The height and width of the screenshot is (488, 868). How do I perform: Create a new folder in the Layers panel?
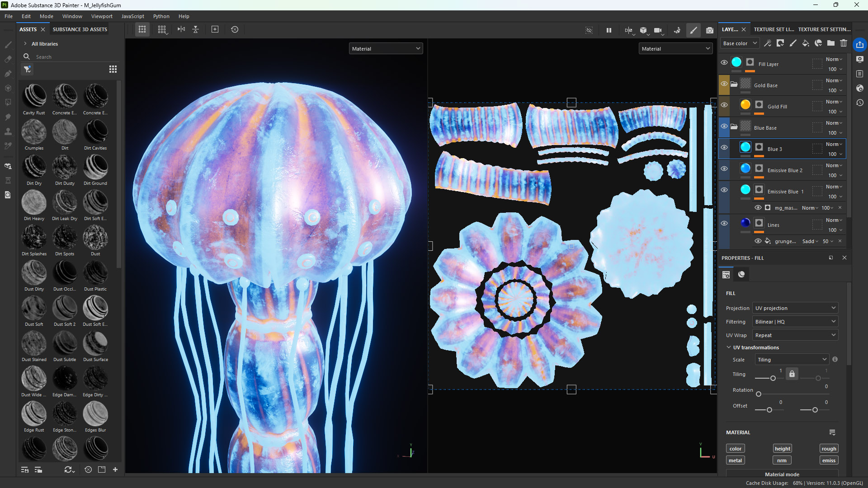831,43
